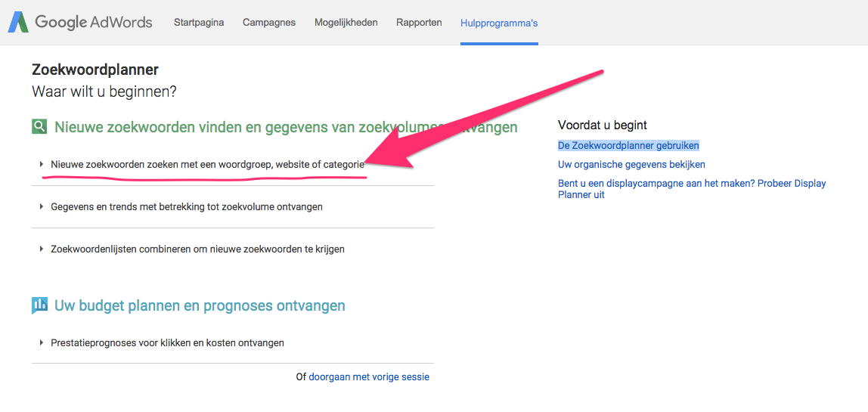Go to the Rapporten tab
This screenshot has height=412, width=868.
click(x=419, y=23)
